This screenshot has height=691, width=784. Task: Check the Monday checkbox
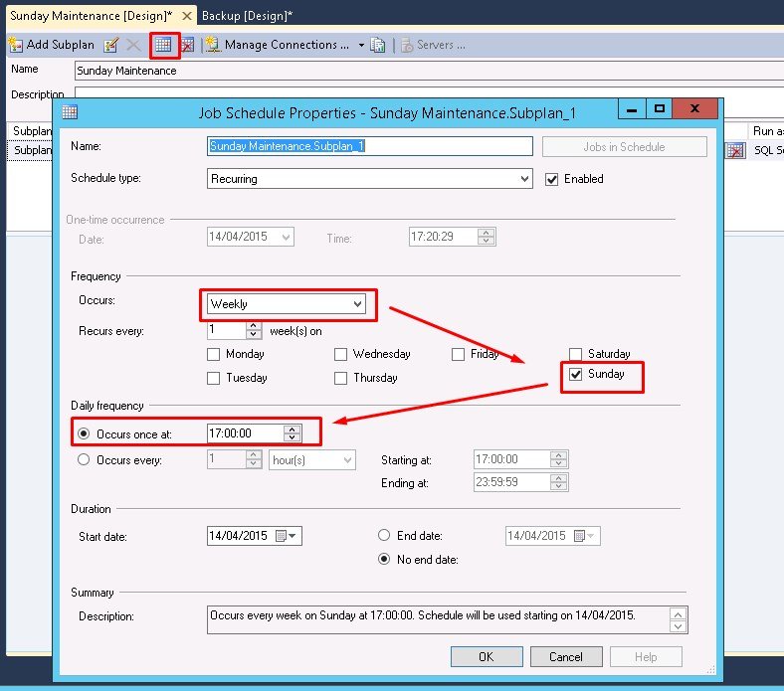pyautogui.click(x=213, y=354)
